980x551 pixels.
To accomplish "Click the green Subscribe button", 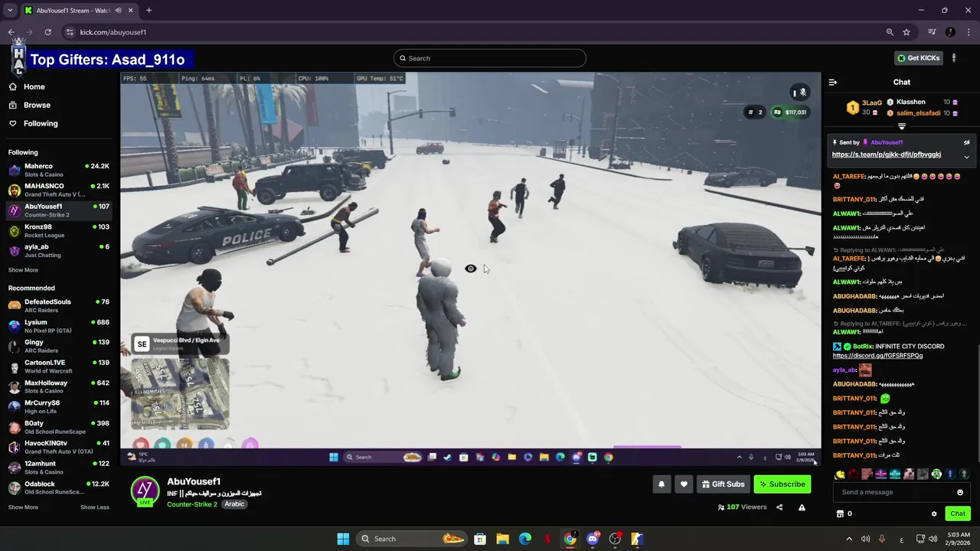I will point(782,484).
